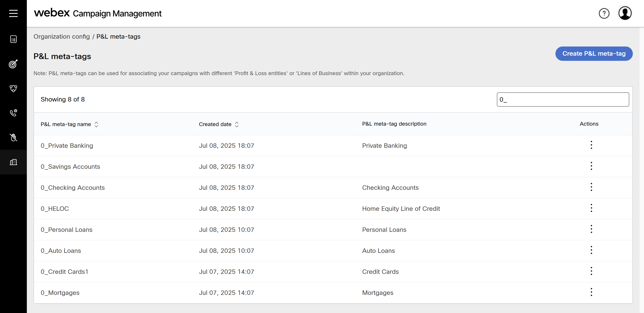Click the Checking Accounts description text
The height and width of the screenshot is (313, 644).
click(x=390, y=188)
